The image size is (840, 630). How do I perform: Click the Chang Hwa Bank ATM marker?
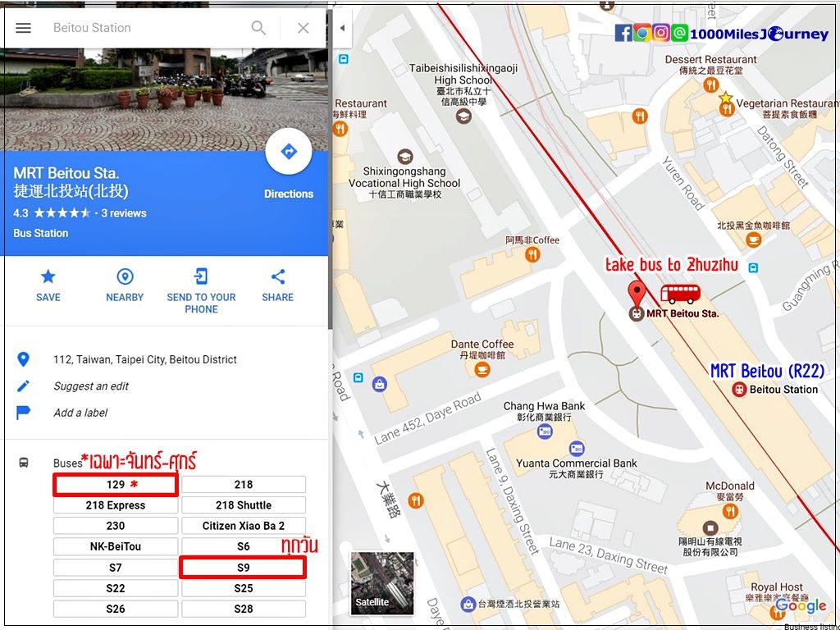545,431
